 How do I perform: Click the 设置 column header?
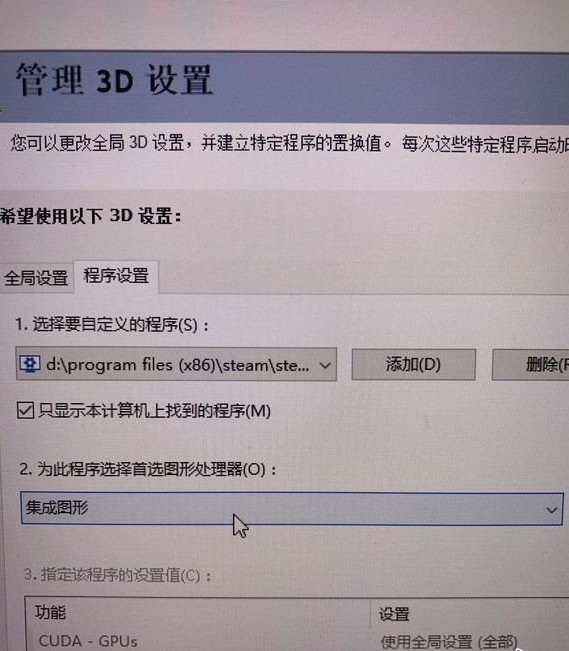coord(394,614)
